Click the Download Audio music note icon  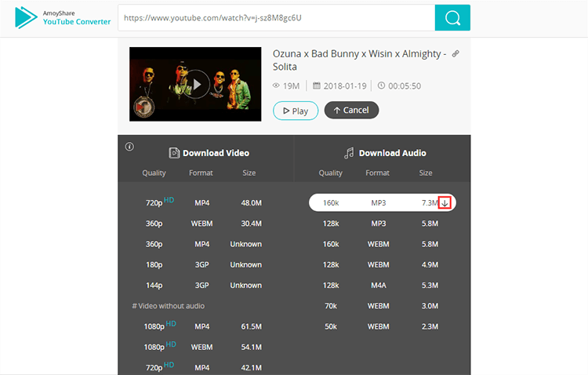[349, 153]
